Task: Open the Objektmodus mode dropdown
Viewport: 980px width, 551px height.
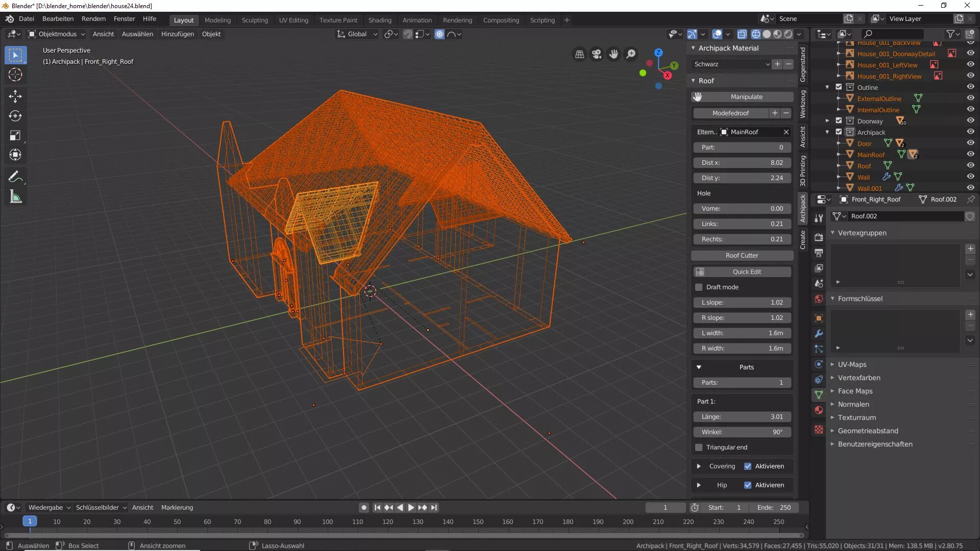Action: pos(56,34)
